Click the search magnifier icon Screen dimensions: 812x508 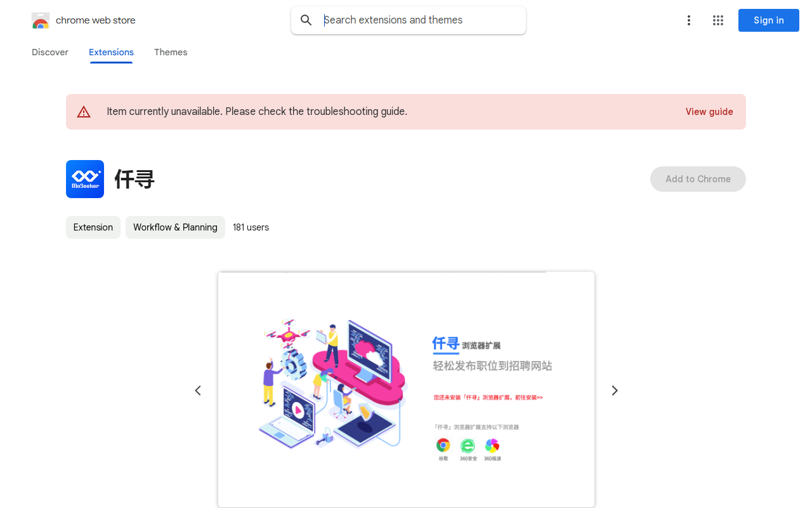306,20
